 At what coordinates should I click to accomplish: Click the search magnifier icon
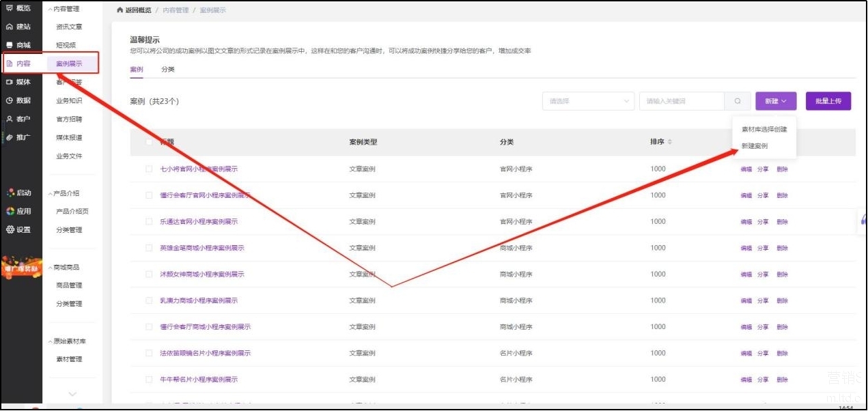pos(738,101)
